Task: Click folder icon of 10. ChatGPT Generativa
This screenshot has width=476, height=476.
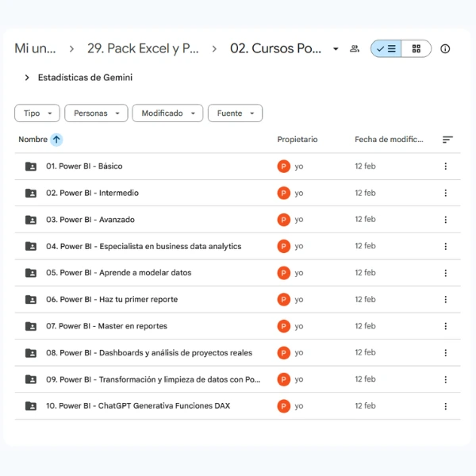Action: (x=31, y=406)
